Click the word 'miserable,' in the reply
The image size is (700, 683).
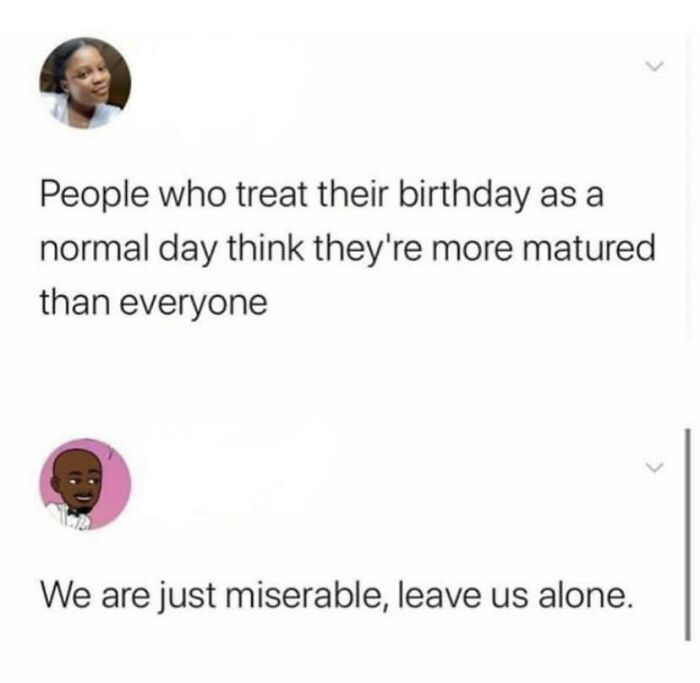point(307,596)
